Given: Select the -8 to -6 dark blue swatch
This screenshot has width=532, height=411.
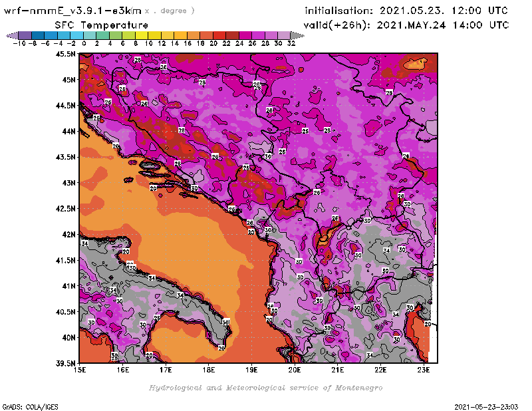Looking at the screenshot, I should 38,35.
